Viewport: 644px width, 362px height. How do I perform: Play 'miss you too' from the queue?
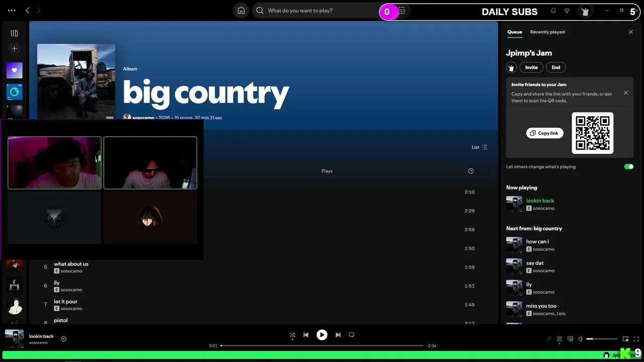(541, 306)
